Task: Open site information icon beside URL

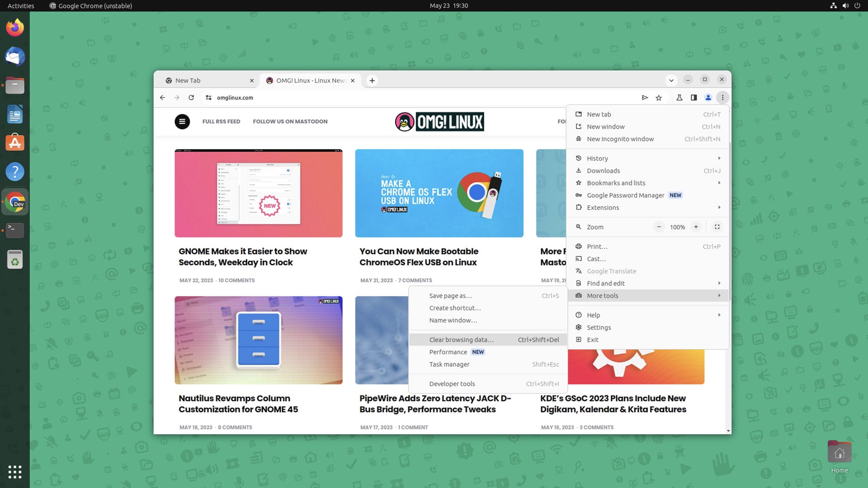Action: (208, 98)
